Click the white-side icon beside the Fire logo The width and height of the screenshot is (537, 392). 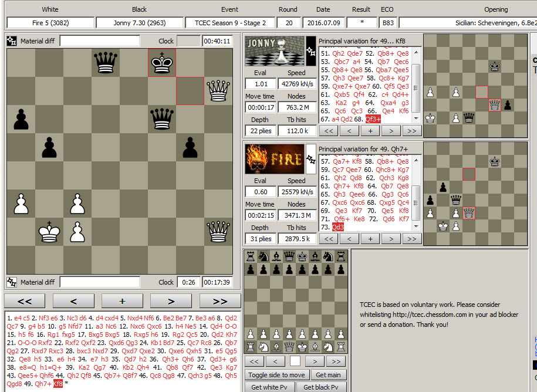click(311, 159)
